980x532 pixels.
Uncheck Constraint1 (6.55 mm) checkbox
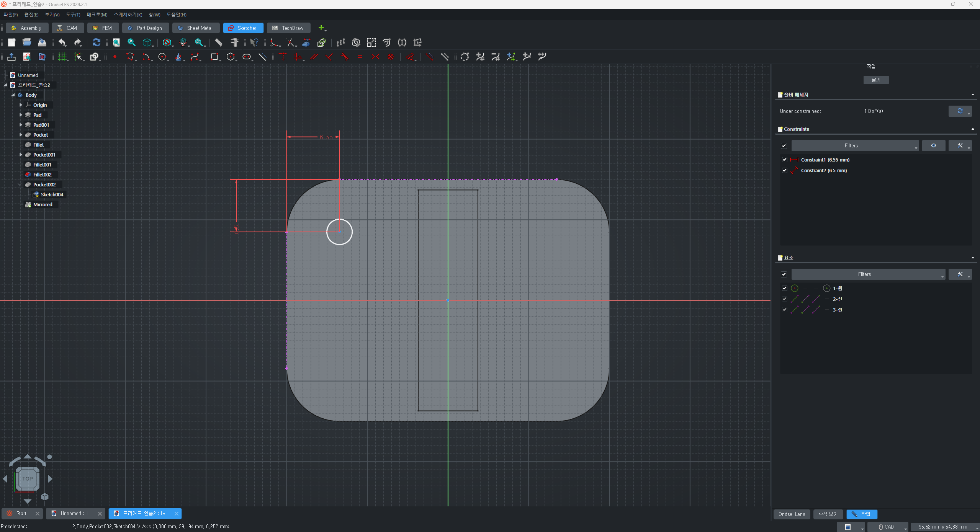(x=785, y=160)
